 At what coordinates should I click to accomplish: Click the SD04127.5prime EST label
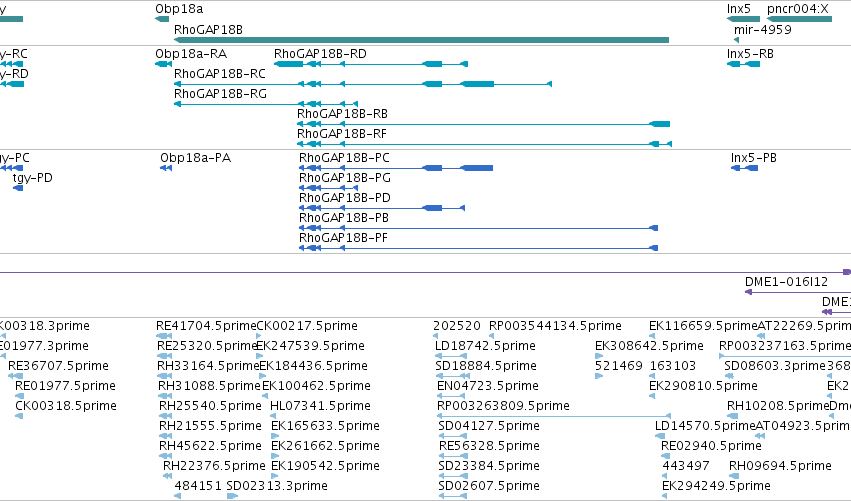[x=489, y=426]
